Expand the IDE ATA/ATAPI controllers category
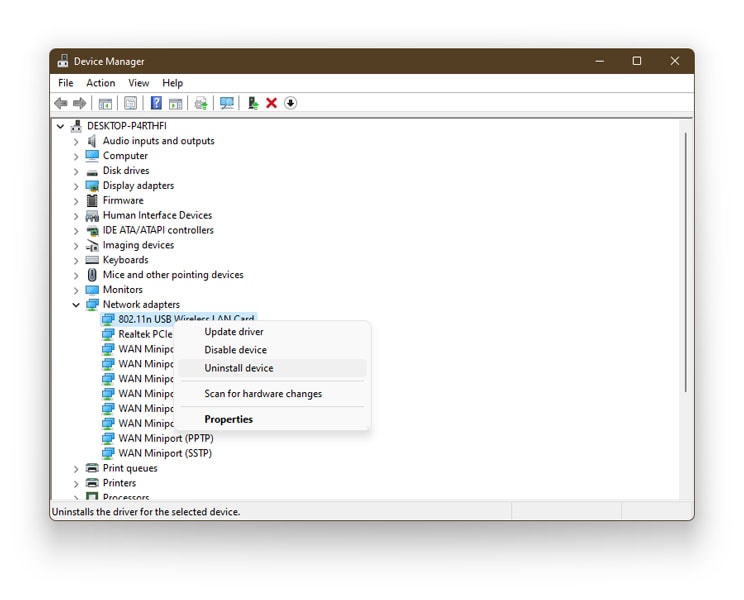The height and width of the screenshot is (600, 744). tap(76, 231)
